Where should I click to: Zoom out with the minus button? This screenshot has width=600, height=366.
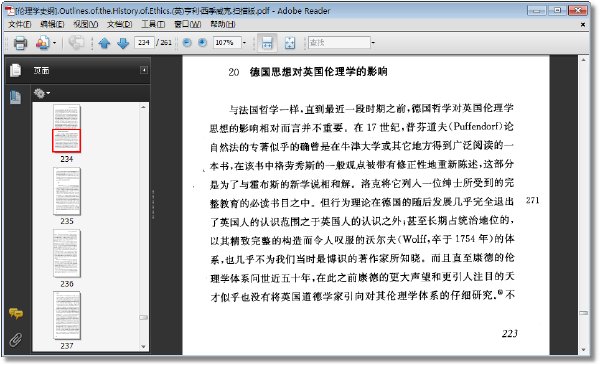coord(187,42)
